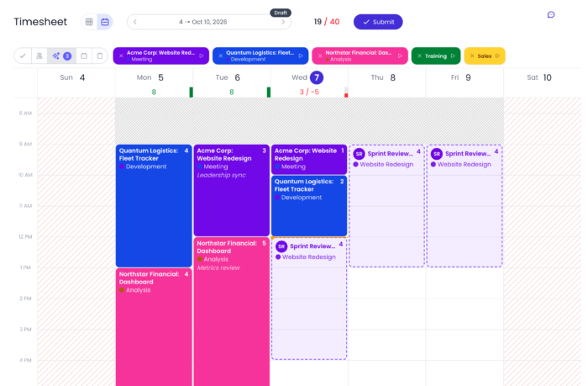Open the comments chat bubble icon
This screenshot has width=588, height=386.
[x=551, y=14]
